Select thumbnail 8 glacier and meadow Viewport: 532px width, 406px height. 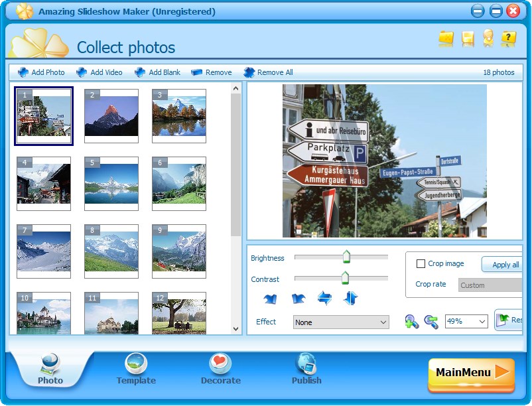point(111,251)
